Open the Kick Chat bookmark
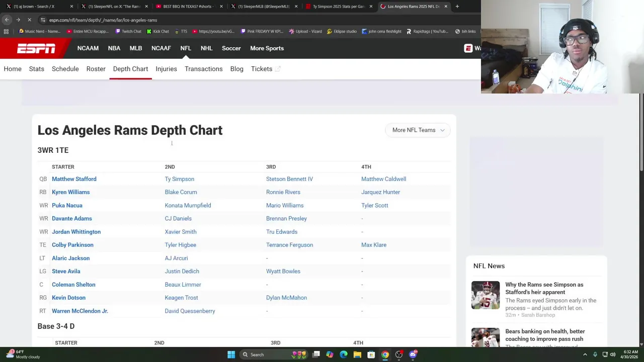This screenshot has width=644, height=362. (158, 31)
